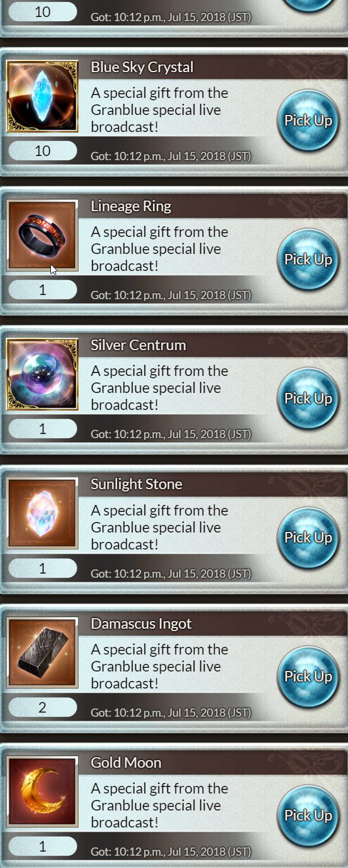
Task: Select the Sunlight Stone title bar
Action: click(x=214, y=484)
